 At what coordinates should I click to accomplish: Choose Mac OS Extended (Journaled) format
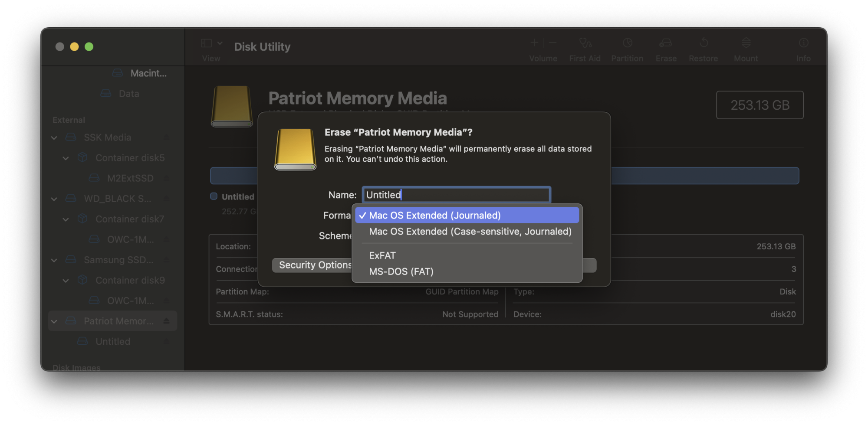click(x=467, y=215)
